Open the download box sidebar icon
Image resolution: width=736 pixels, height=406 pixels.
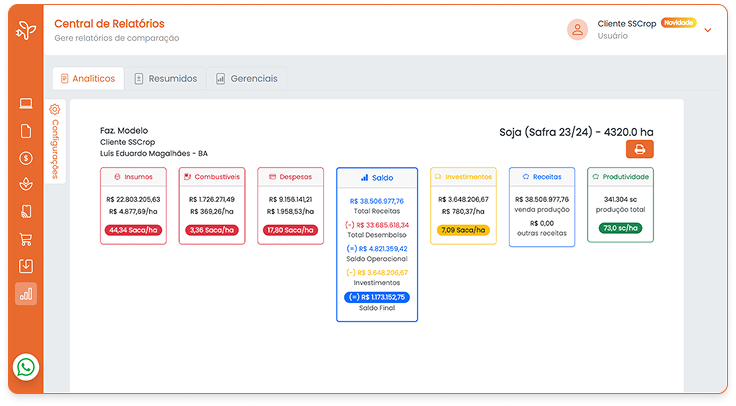pos(26,266)
